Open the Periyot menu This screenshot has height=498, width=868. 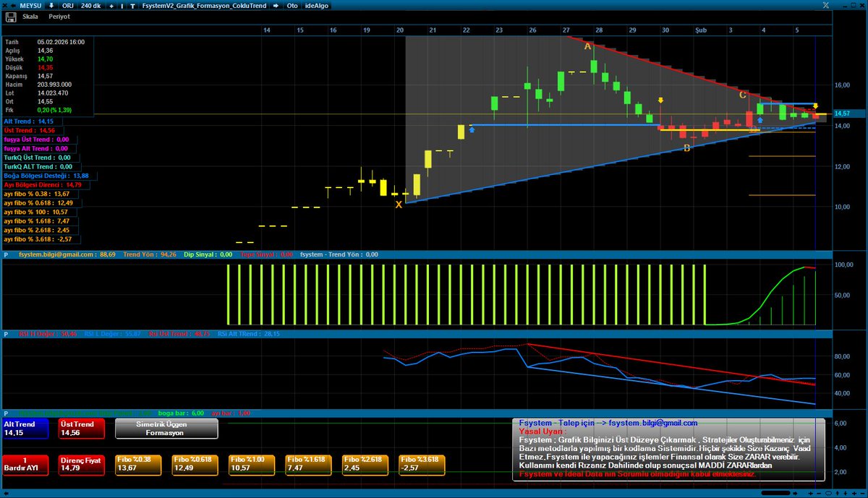pyautogui.click(x=59, y=16)
